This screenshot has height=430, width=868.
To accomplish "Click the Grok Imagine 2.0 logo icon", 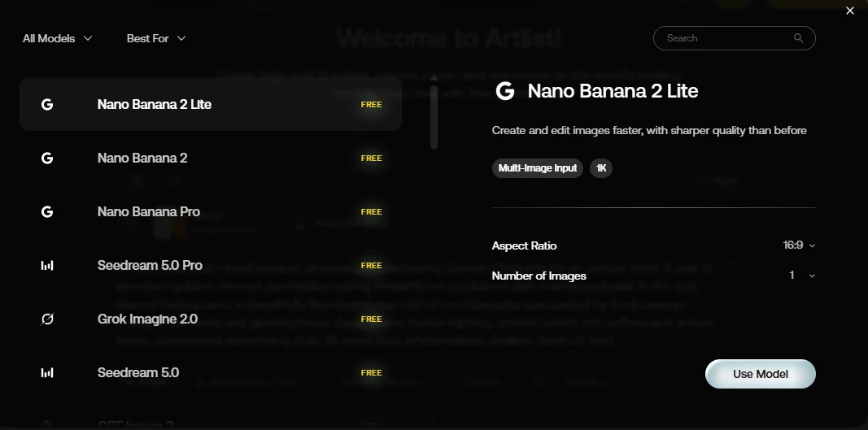I will pyautogui.click(x=47, y=319).
